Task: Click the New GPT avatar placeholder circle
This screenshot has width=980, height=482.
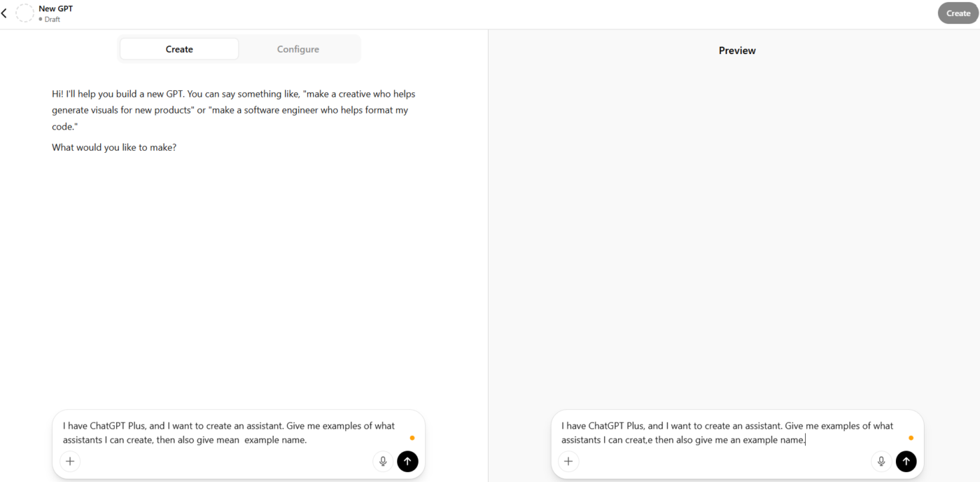Action: tap(24, 13)
